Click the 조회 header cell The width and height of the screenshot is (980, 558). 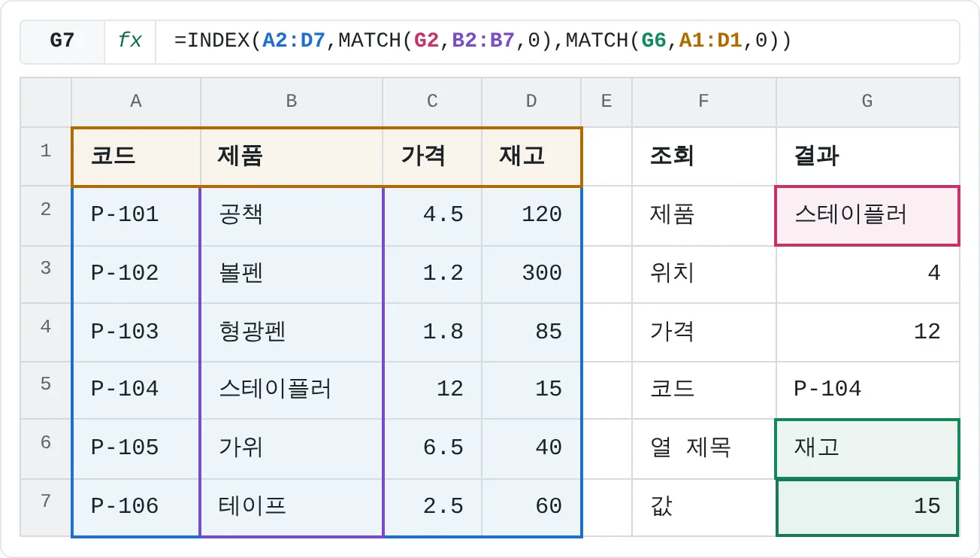[704, 156]
